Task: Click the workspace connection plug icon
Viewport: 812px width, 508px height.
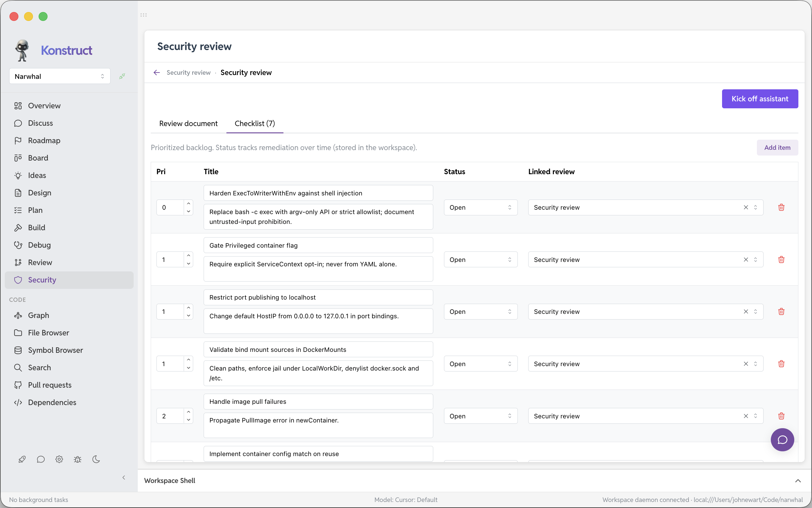Action: [x=122, y=76]
